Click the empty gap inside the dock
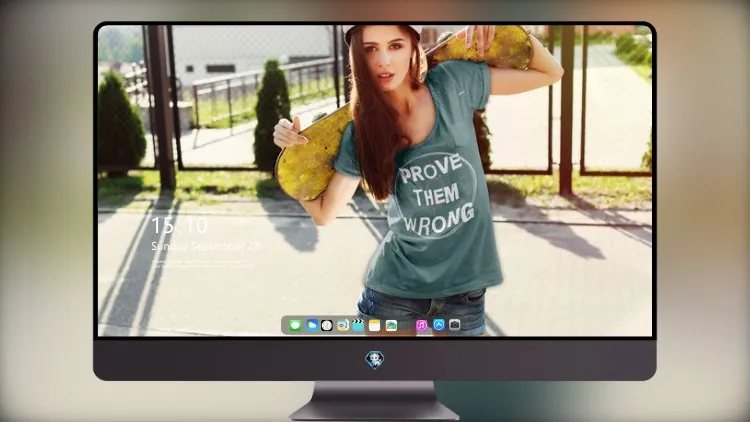The width and height of the screenshot is (750, 422). tap(406, 325)
